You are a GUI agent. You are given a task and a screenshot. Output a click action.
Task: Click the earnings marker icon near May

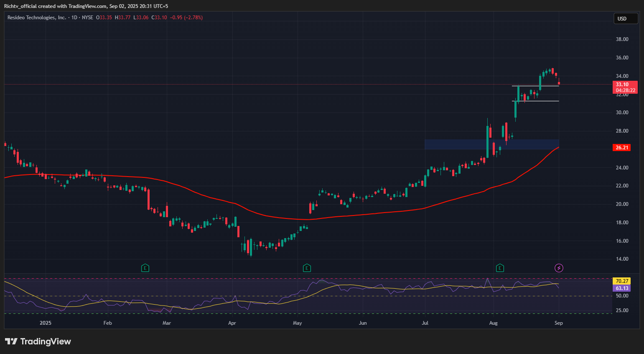pyautogui.click(x=307, y=268)
